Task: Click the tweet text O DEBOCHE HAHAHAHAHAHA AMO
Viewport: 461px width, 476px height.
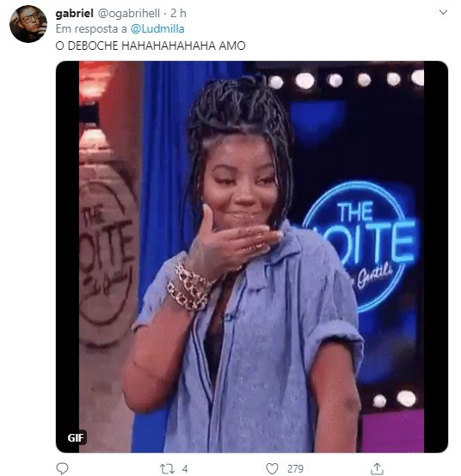Action: tap(151, 46)
